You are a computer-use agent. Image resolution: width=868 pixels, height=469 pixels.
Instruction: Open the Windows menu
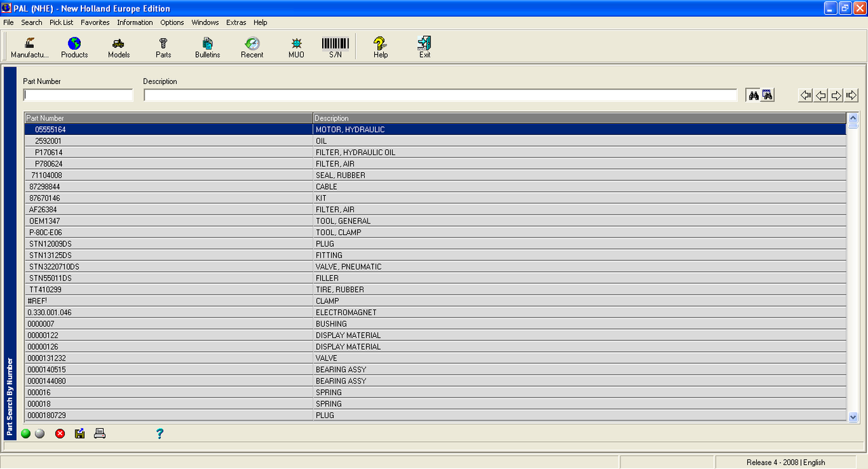(205, 22)
